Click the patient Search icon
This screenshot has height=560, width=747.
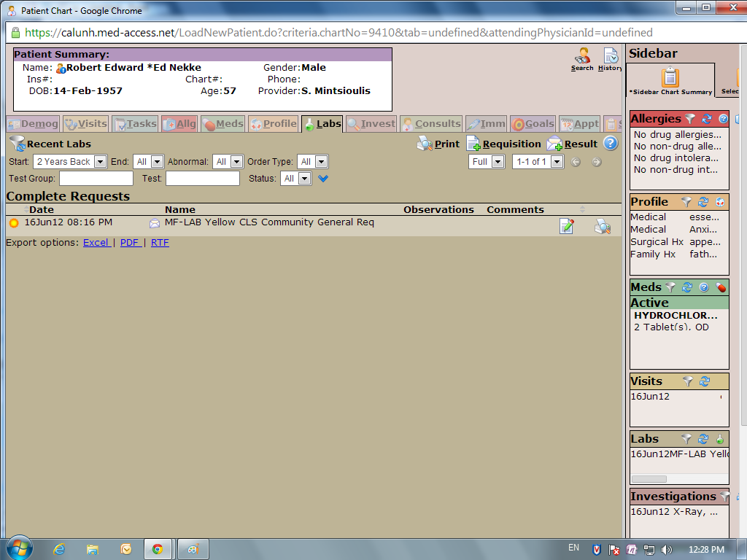pos(582,58)
